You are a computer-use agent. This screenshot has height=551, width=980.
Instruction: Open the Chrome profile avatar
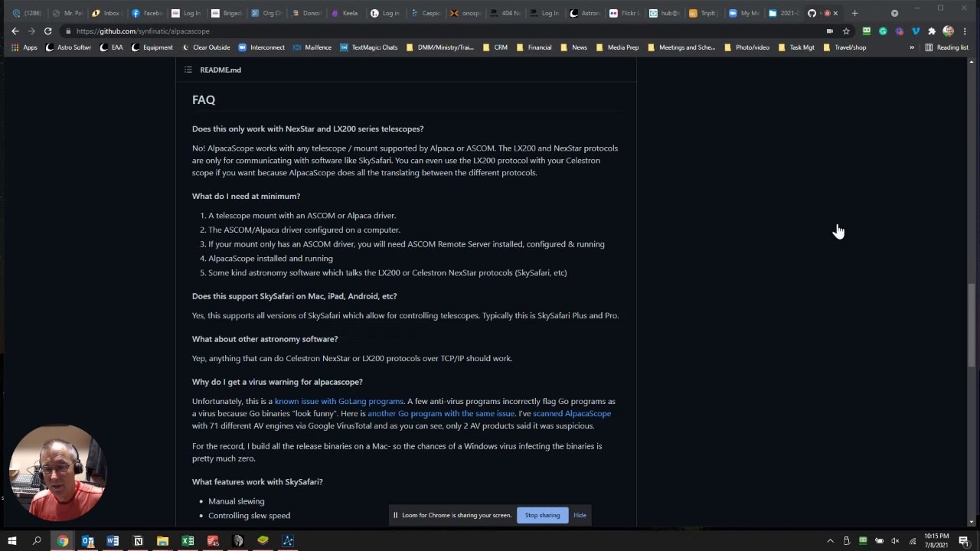[948, 31]
